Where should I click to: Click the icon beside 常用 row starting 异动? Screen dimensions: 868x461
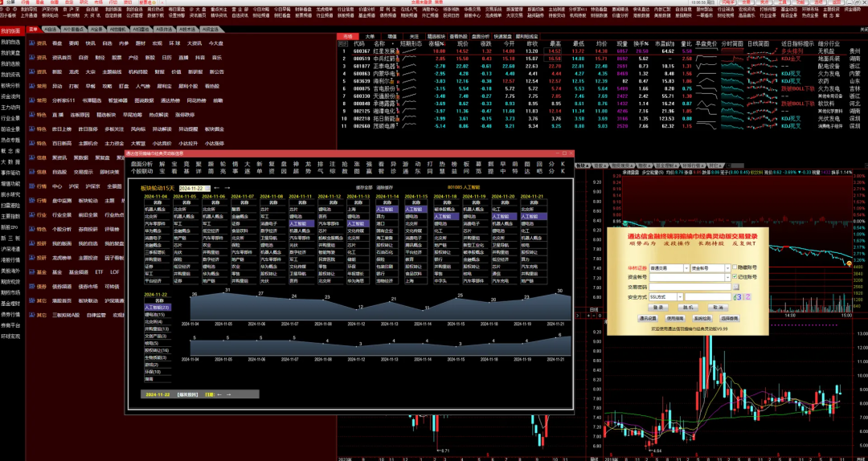(32, 86)
